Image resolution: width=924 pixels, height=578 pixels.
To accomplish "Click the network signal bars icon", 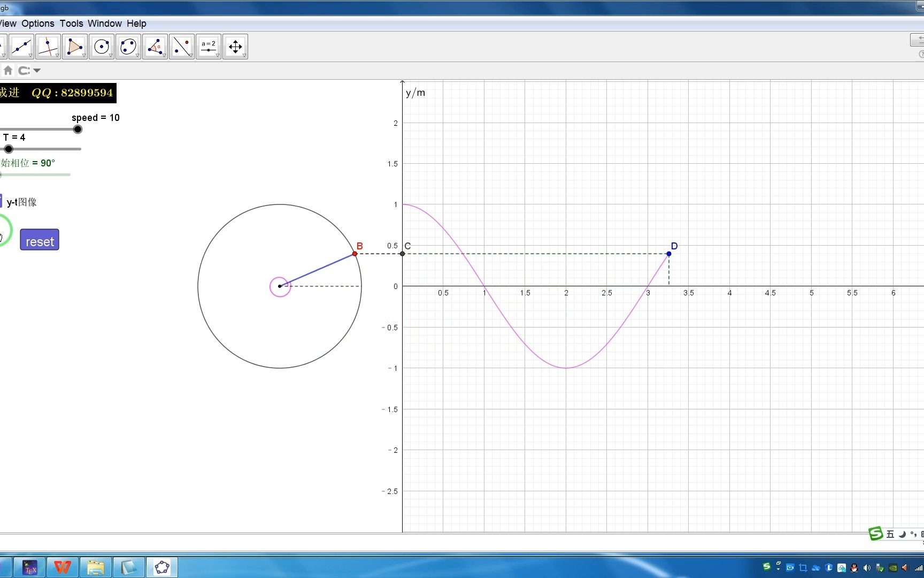I will point(918,568).
